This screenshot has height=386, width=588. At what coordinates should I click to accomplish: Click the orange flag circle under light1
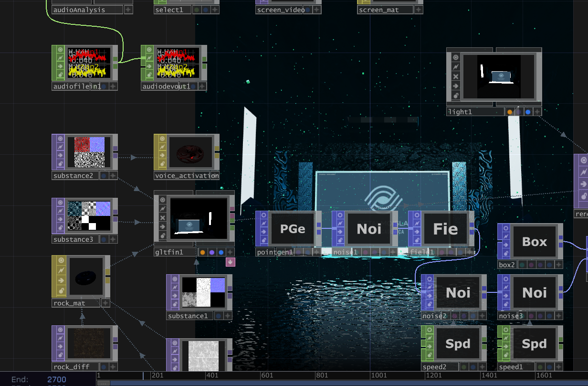(x=510, y=112)
